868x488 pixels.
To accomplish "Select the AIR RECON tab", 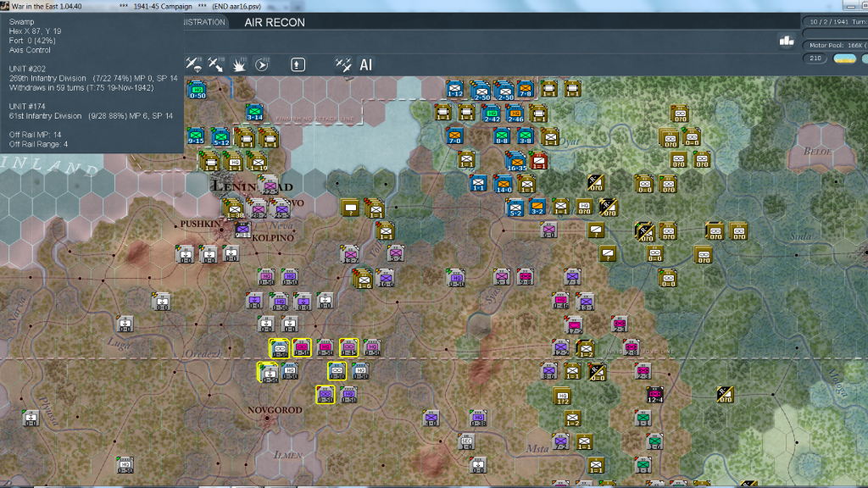I will click(275, 22).
